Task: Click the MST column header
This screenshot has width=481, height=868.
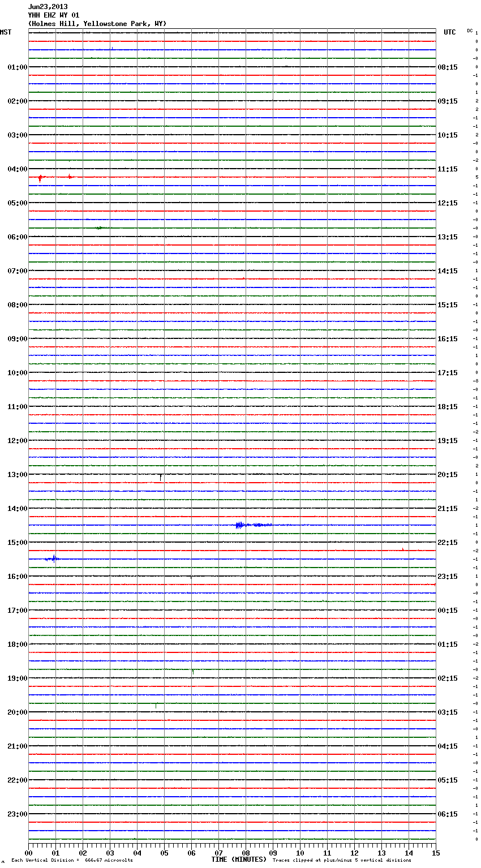Action: pyautogui.click(x=6, y=32)
